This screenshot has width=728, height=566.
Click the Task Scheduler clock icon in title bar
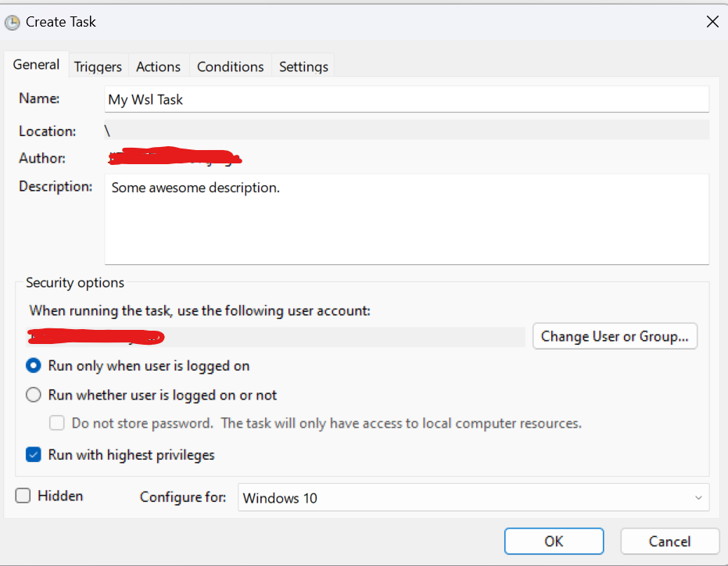click(x=13, y=23)
